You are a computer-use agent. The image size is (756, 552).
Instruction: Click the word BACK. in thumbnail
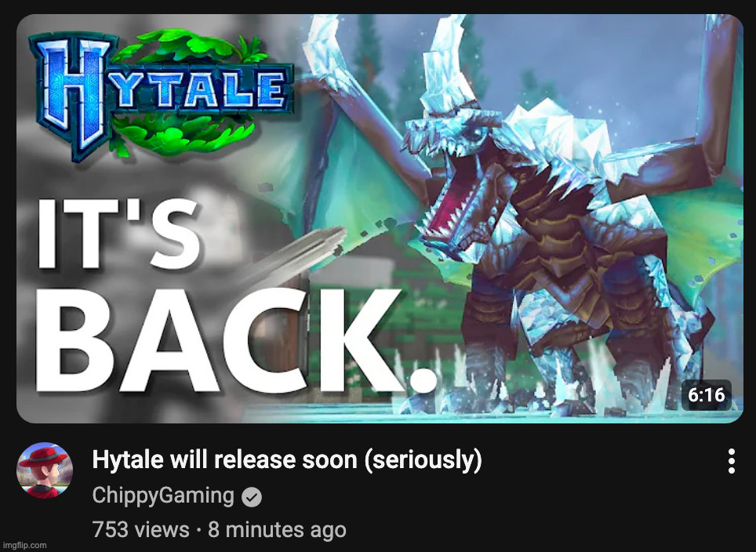click(x=235, y=340)
